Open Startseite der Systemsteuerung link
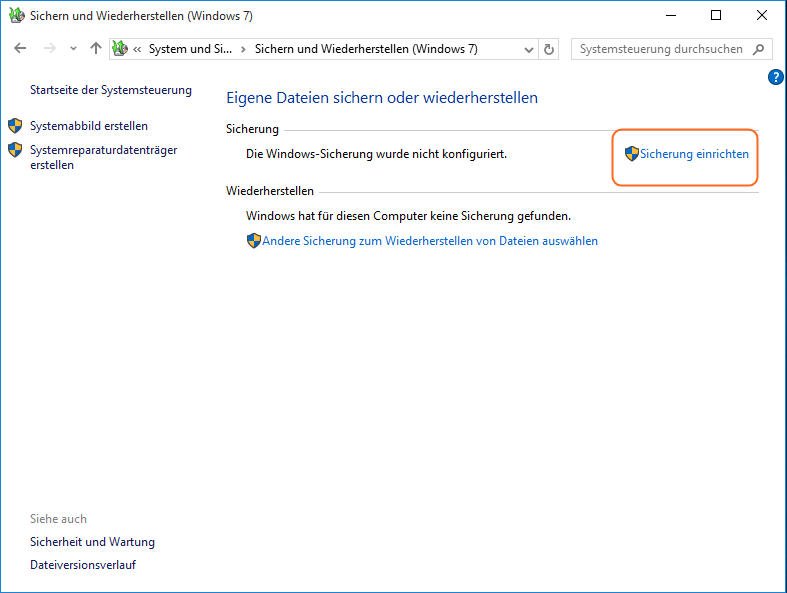This screenshot has width=787, height=593. (x=111, y=90)
